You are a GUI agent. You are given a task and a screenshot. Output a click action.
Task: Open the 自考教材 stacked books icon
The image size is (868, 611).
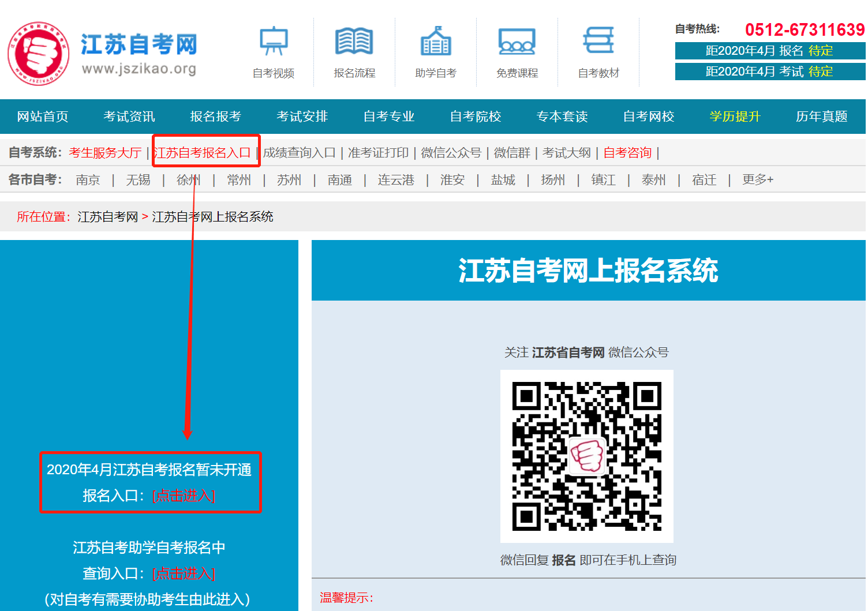598,41
